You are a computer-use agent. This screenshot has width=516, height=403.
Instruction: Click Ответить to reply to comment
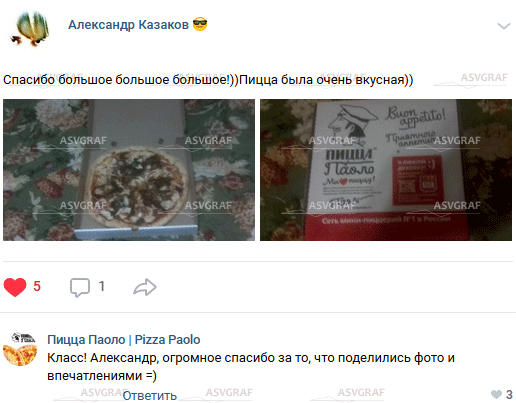click(150, 396)
